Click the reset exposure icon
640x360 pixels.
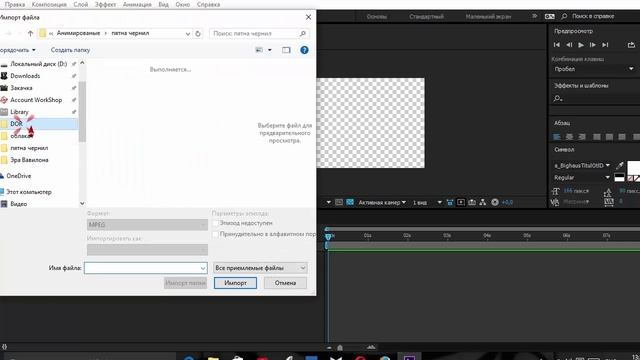tap(495, 202)
